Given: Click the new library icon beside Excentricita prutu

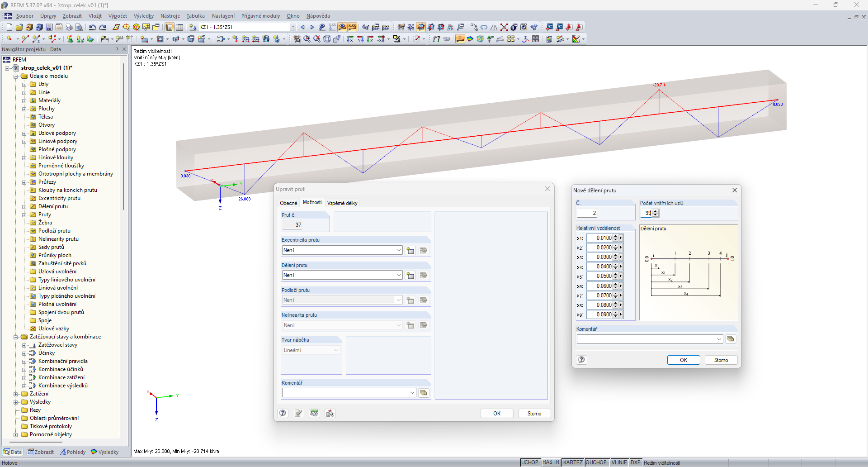Looking at the screenshot, I should click(x=410, y=250).
